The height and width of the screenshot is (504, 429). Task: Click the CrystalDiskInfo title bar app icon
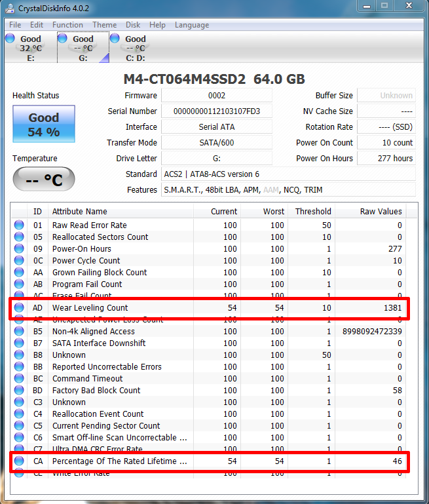(x=10, y=8)
